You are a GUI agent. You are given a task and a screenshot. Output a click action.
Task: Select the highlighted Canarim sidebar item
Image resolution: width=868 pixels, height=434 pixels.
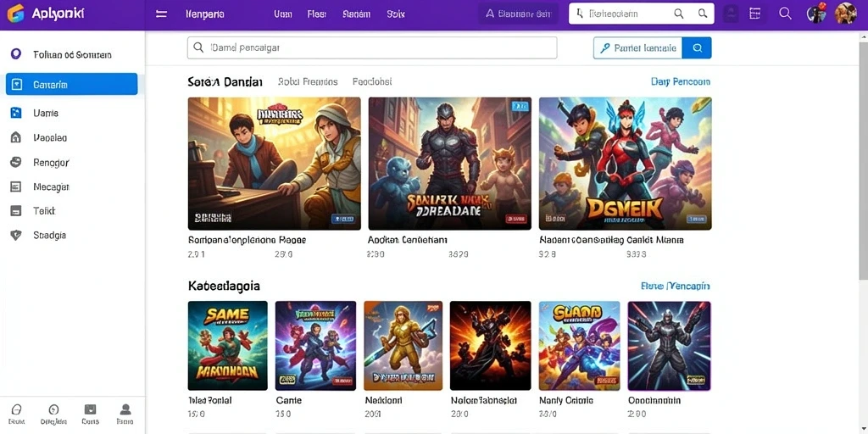tap(72, 84)
